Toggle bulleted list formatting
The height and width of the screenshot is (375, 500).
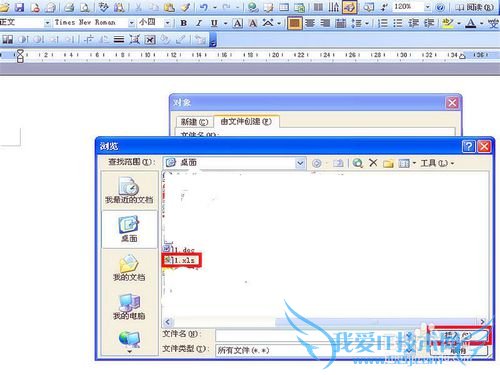(x=398, y=23)
